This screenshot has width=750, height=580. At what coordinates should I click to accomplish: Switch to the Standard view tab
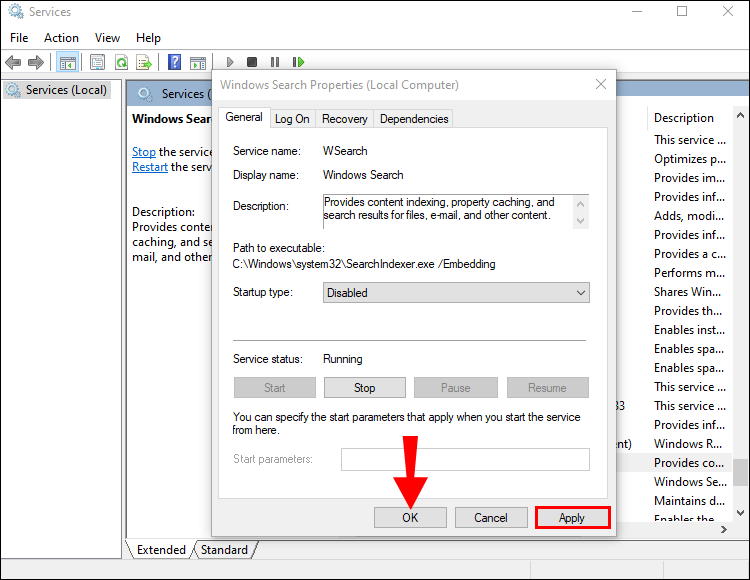224,550
